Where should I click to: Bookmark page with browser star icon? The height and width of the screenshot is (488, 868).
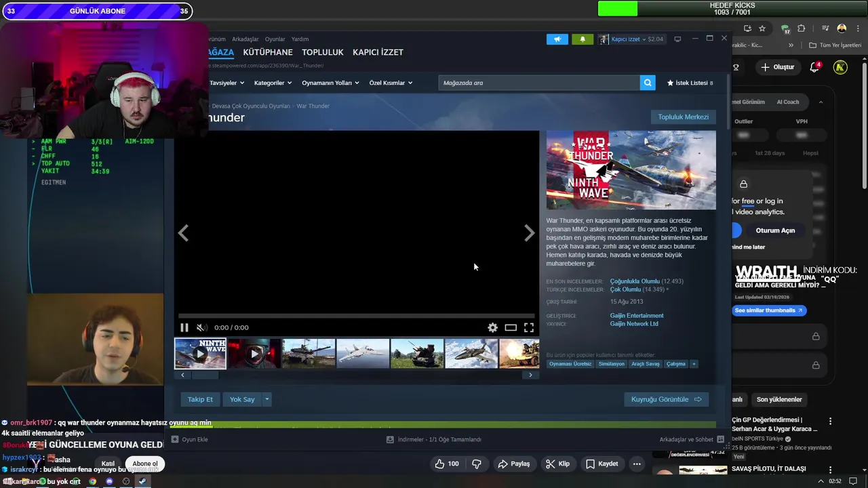(x=762, y=28)
